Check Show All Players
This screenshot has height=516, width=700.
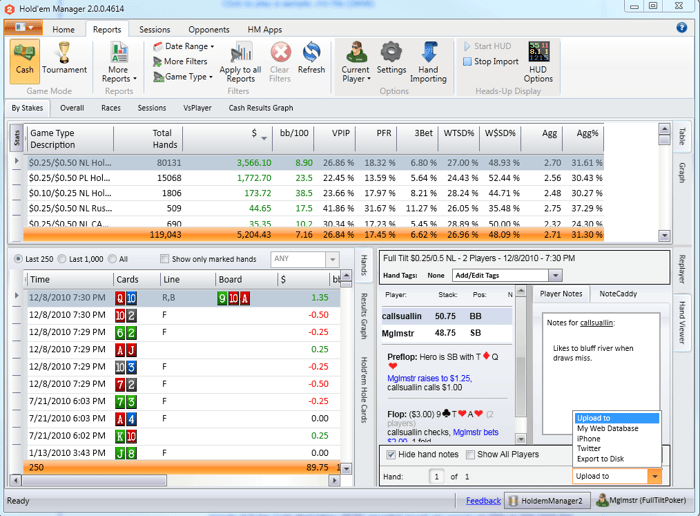tap(470, 454)
